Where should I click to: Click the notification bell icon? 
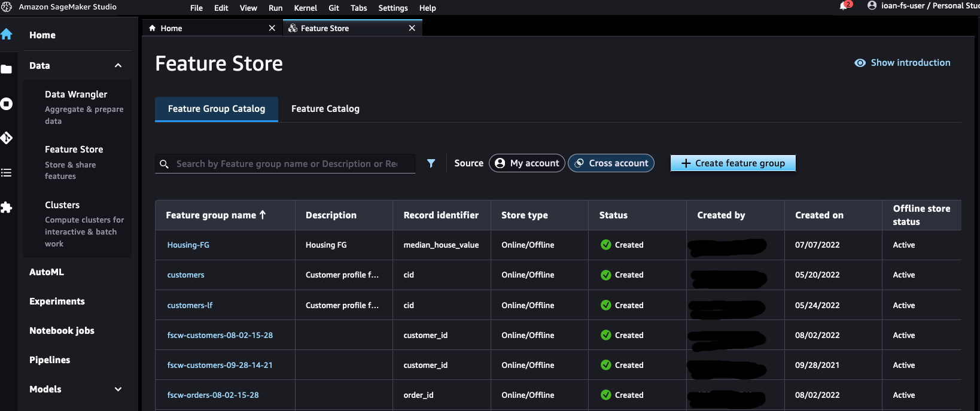pyautogui.click(x=844, y=6)
